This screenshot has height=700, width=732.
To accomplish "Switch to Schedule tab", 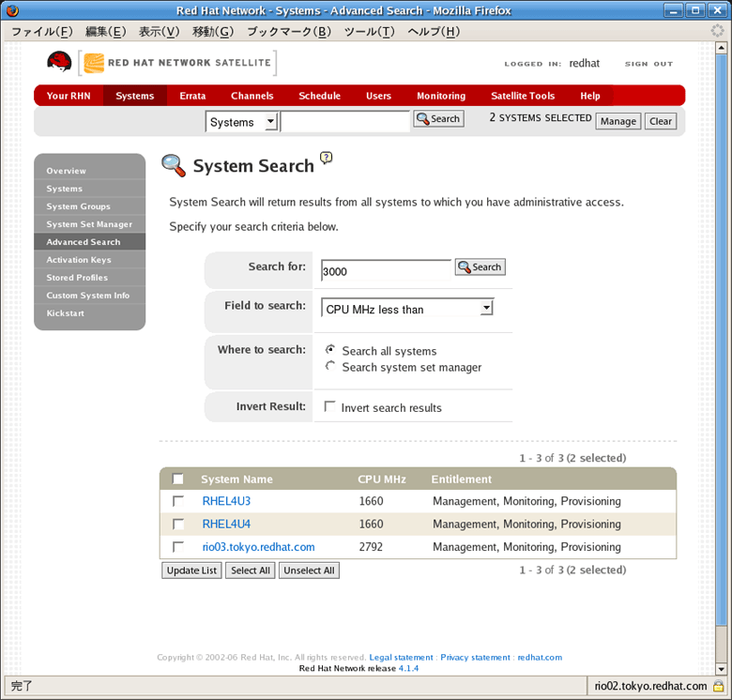I will pos(320,96).
